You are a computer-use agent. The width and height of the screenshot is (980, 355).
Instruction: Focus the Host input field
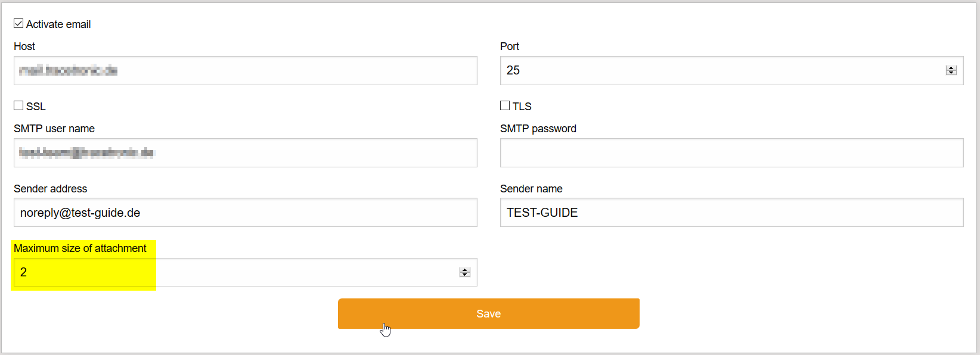245,70
